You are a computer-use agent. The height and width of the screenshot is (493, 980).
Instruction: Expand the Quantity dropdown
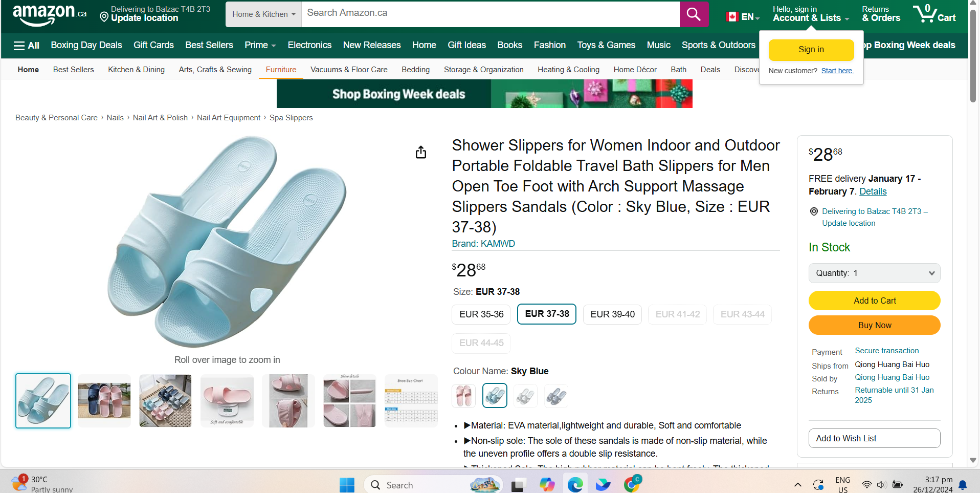click(874, 273)
